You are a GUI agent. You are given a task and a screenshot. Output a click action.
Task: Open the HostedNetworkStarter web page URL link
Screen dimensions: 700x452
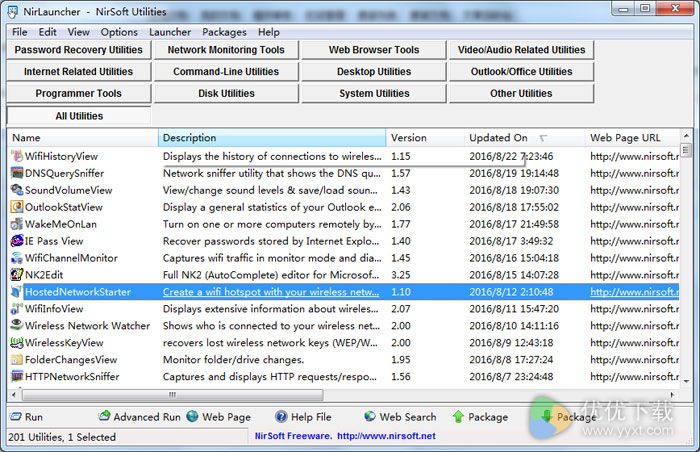point(634,292)
